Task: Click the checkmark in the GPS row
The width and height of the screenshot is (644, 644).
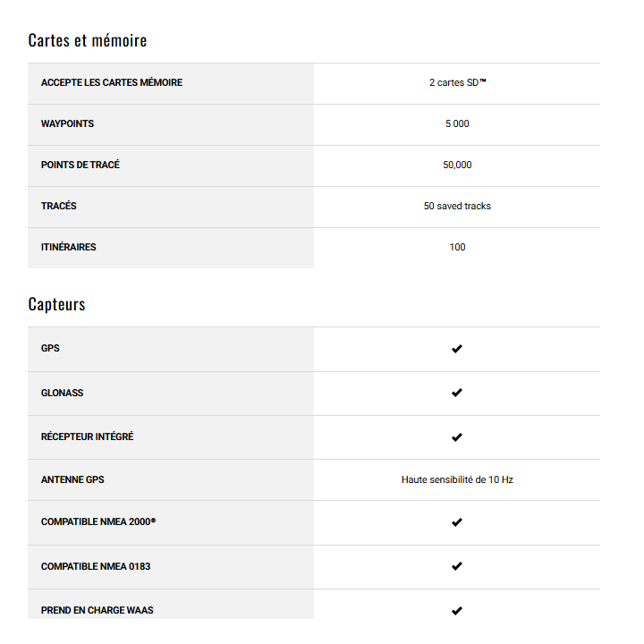Action: 457,349
